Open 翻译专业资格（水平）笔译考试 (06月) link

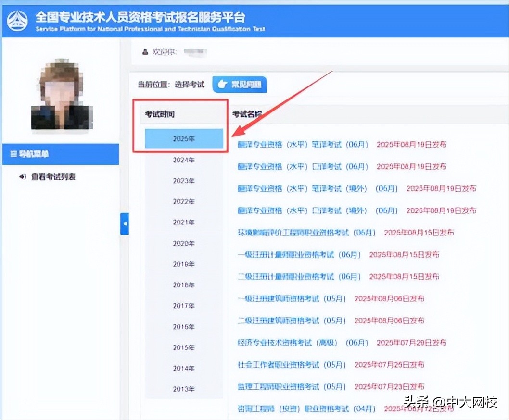point(289,144)
